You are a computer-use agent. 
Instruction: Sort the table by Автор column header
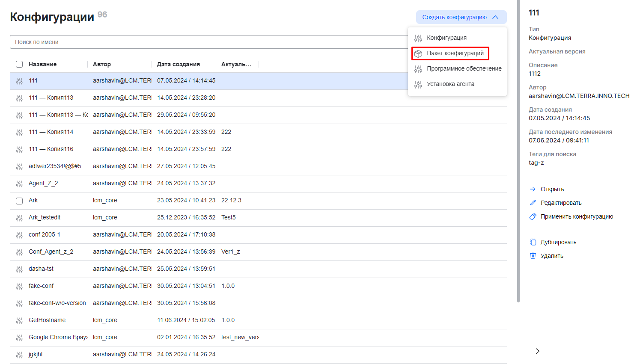point(102,64)
